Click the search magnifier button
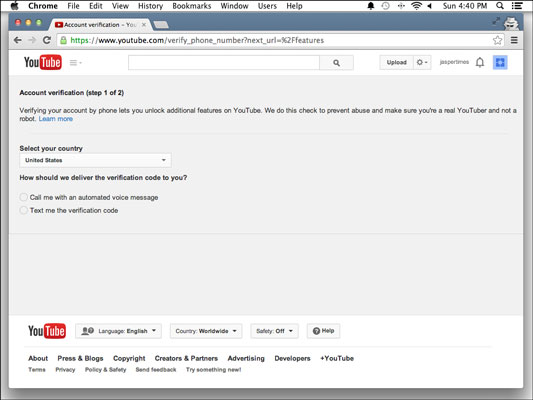 point(336,63)
